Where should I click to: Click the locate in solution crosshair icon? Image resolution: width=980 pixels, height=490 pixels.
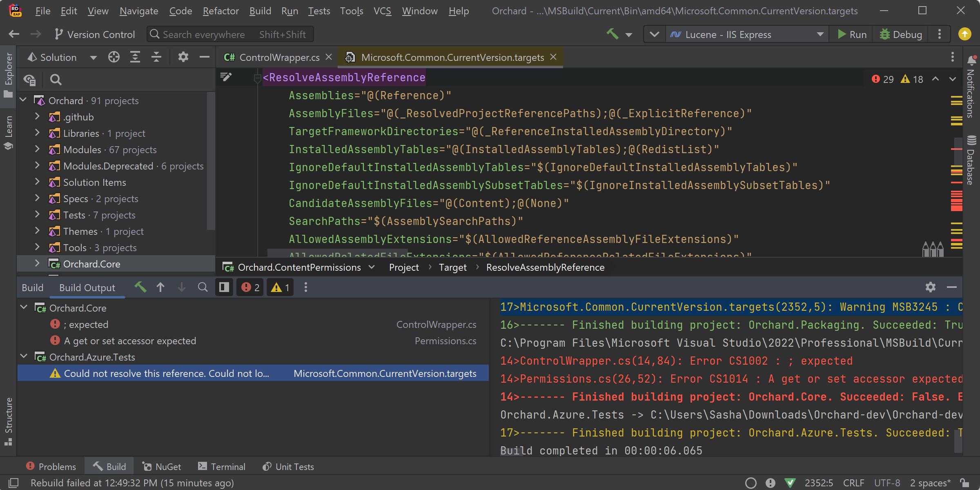(x=114, y=57)
